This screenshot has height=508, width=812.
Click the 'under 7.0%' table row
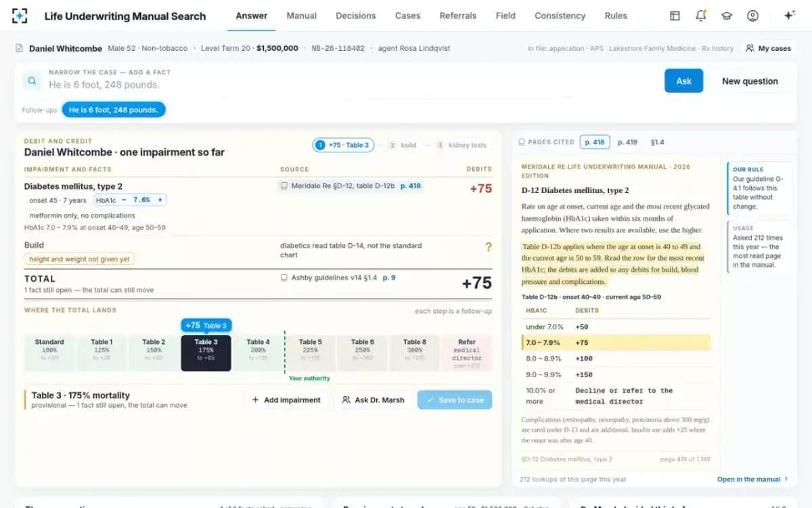[616, 326]
